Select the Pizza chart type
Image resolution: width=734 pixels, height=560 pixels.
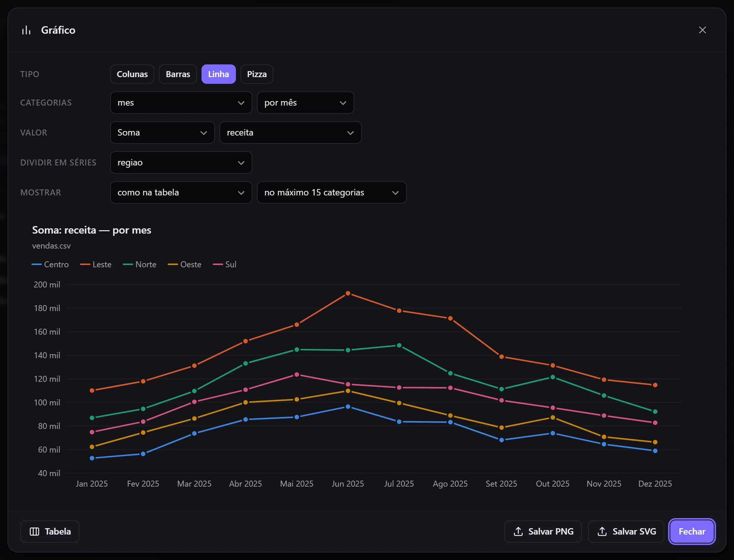[x=257, y=74]
